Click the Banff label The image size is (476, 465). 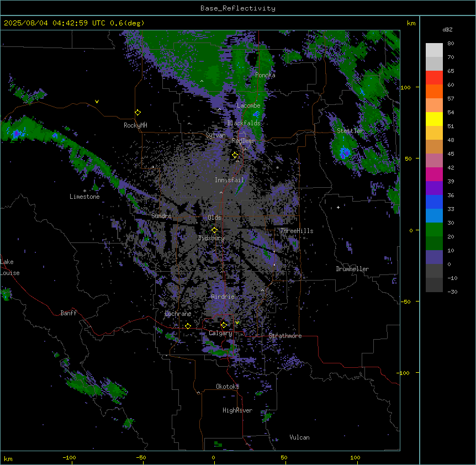click(68, 313)
